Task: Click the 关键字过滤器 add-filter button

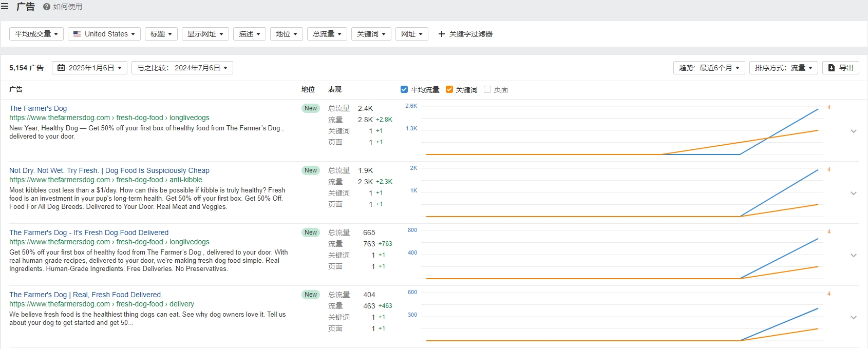Action: click(465, 34)
